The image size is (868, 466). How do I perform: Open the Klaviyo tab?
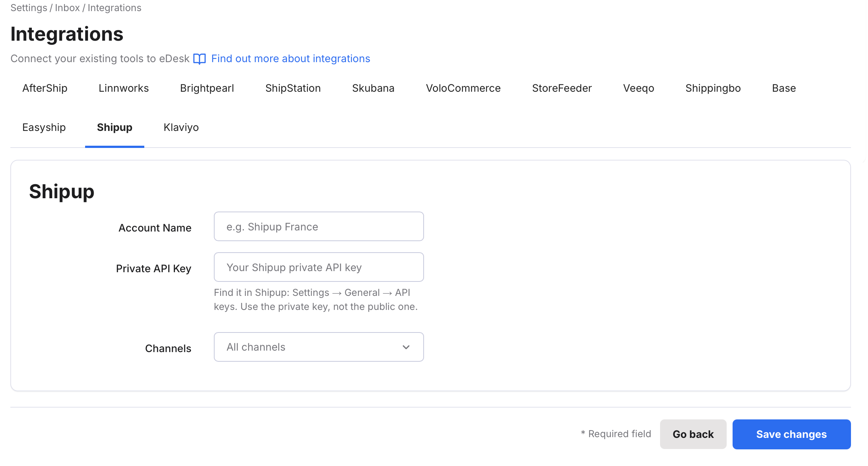pos(181,128)
